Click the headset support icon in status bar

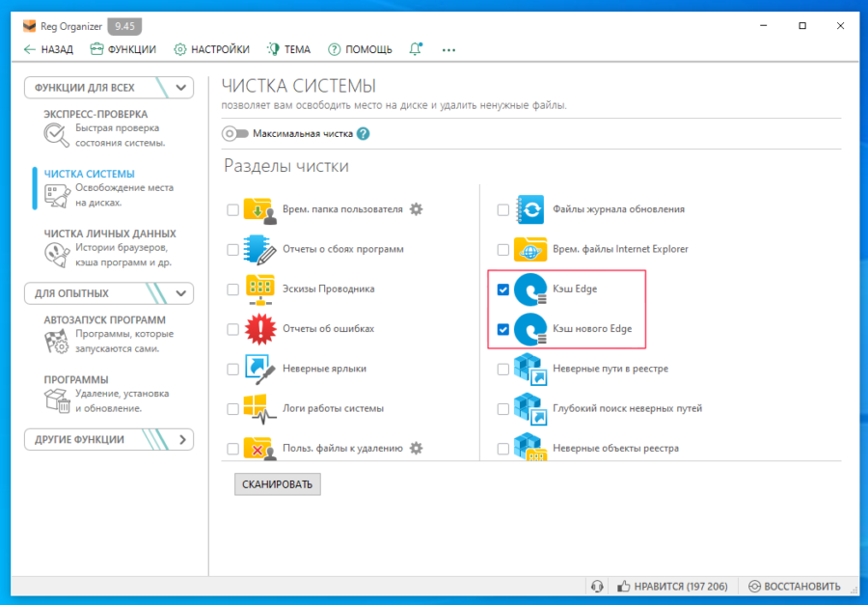click(597, 586)
